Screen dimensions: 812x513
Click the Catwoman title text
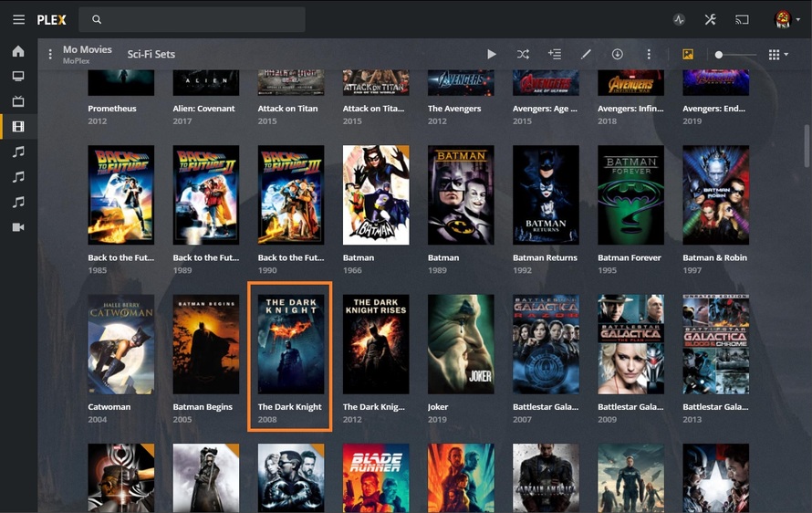pyautogui.click(x=109, y=407)
